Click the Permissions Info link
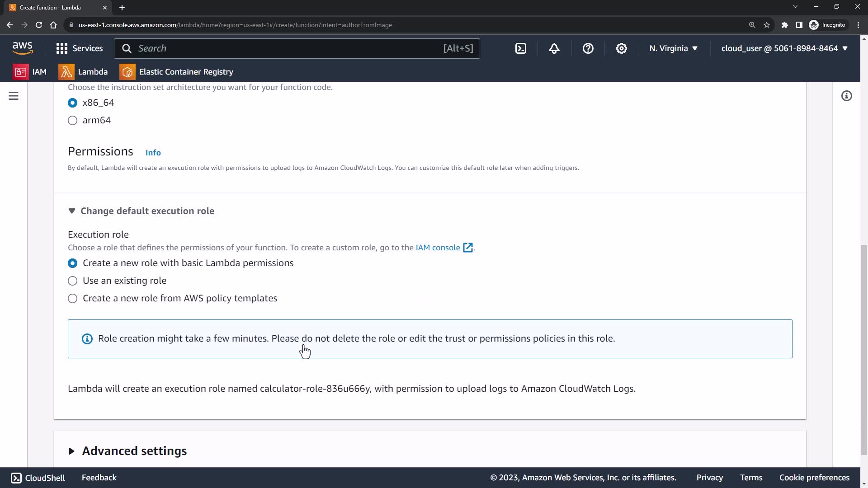Viewport: 868px width, 488px height. 153,153
